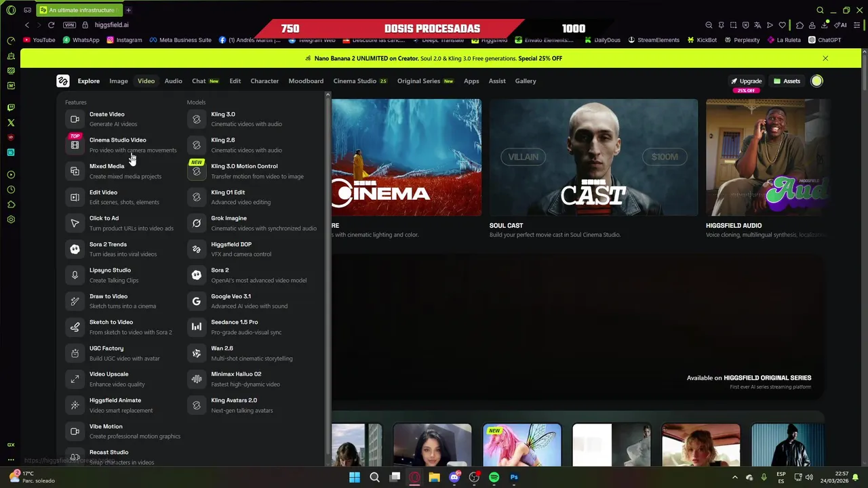Screen dimensions: 868x488
Task: Go to Original Series
Action: pyautogui.click(x=425, y=81)
